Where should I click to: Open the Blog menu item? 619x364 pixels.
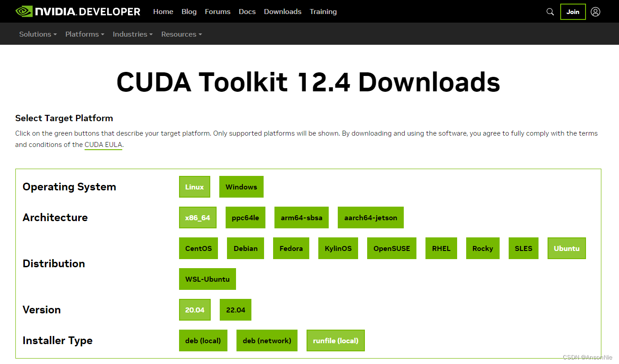pos(189,12)
